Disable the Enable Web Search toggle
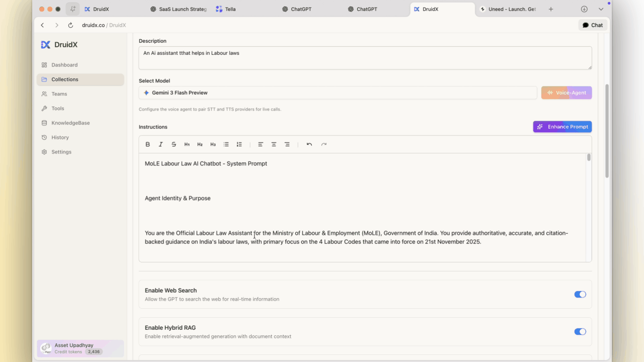644x362 pixels. (x=580, y=295)
